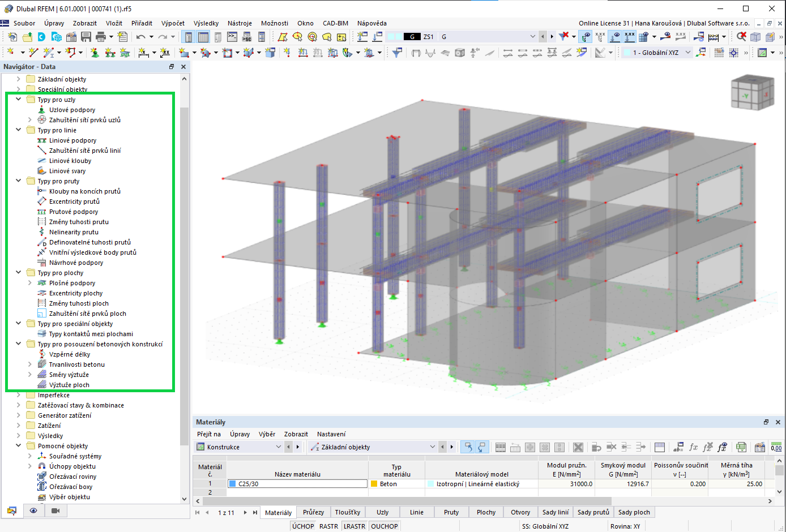Open the CAD-BIM menu
Viewport: 786px width, 532px height.
(335, 23)
